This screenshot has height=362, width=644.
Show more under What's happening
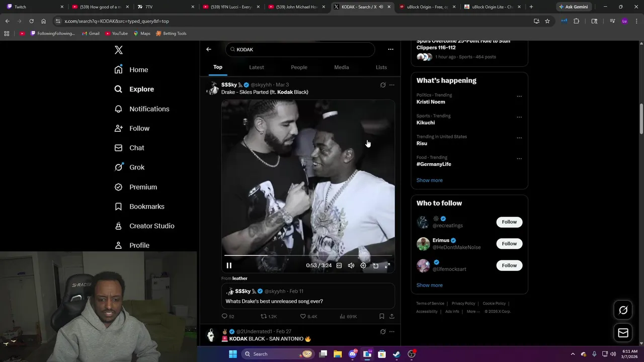pos(430,180)
